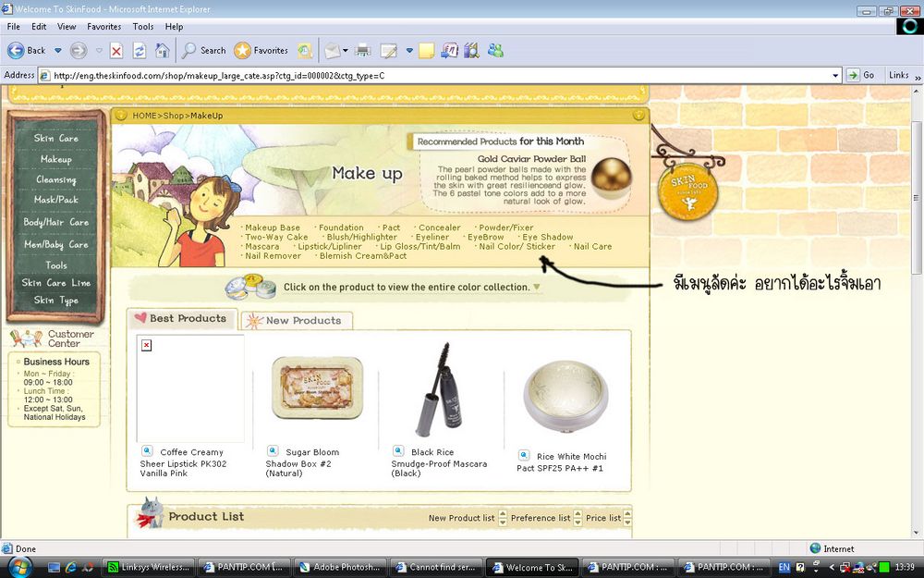Open the Nail Color/ Sticker category link
924x578 pixels.
517,247
